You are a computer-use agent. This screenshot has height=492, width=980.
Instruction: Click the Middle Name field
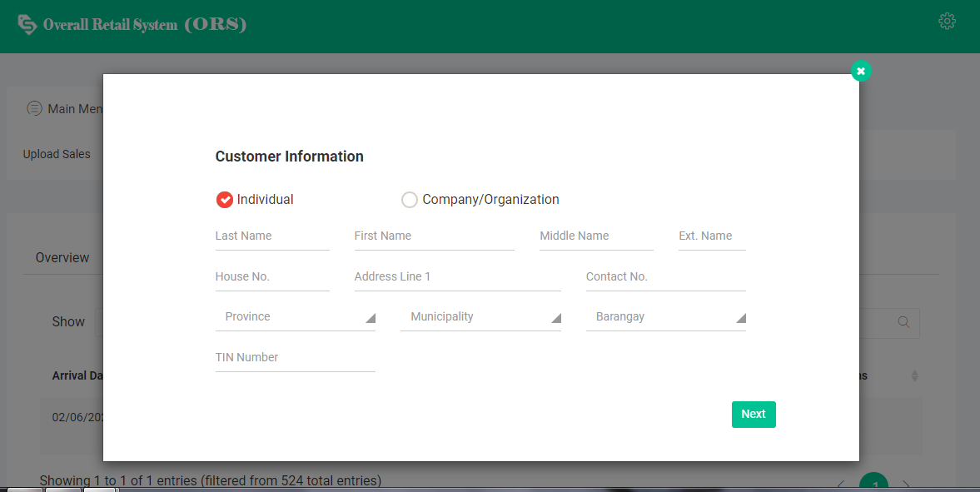pyautogui.click(x=596, y=236)
